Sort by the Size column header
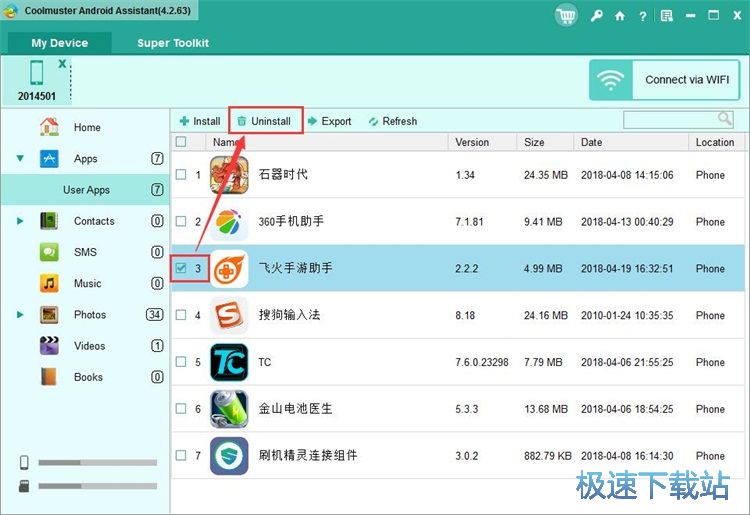 pos(545,142)
